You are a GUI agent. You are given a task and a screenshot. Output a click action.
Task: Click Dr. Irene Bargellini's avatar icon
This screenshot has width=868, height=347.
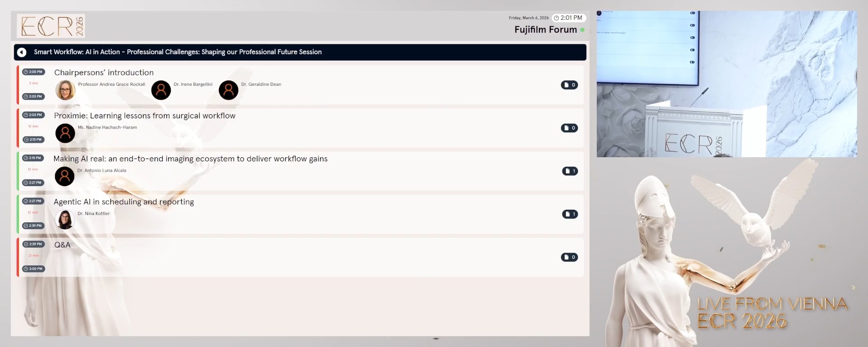point(161,90)
